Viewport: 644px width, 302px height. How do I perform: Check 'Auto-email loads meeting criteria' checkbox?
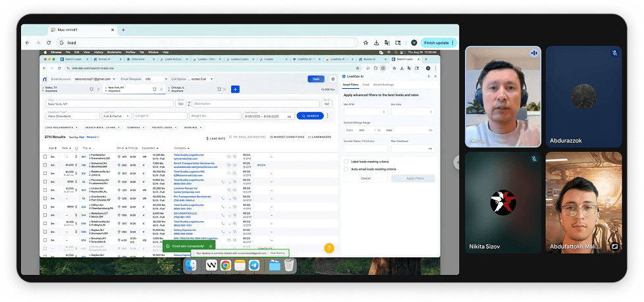pos(346,169)
